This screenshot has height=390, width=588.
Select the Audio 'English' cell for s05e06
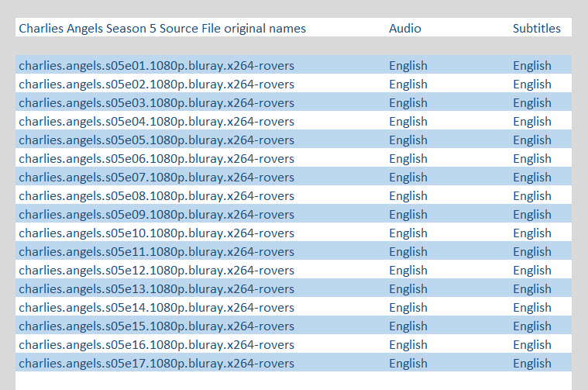[408, 159]
